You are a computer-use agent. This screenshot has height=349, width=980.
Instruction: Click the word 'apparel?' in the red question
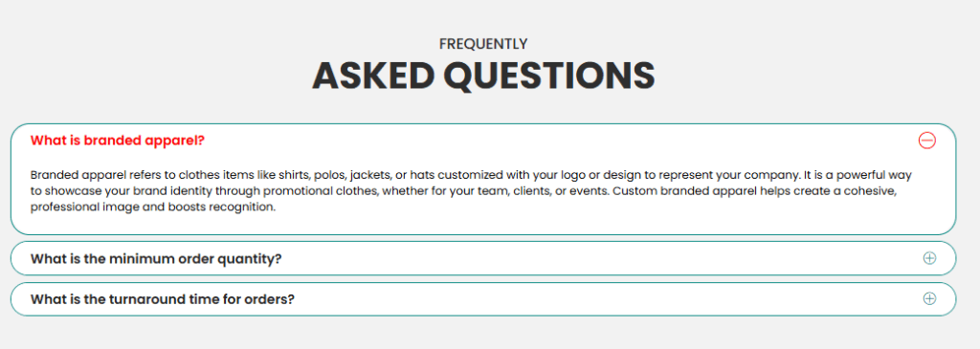point(179,141)
